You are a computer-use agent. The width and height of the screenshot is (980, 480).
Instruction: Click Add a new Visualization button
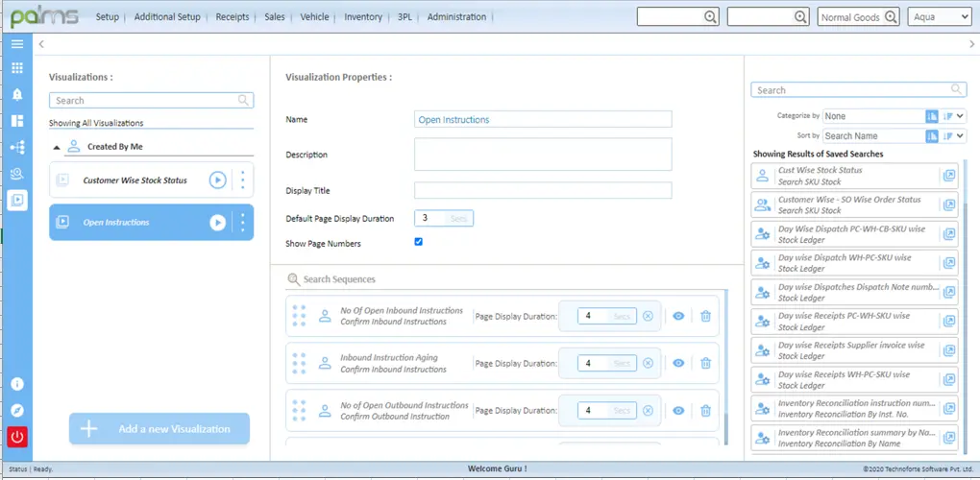[159, 429]
